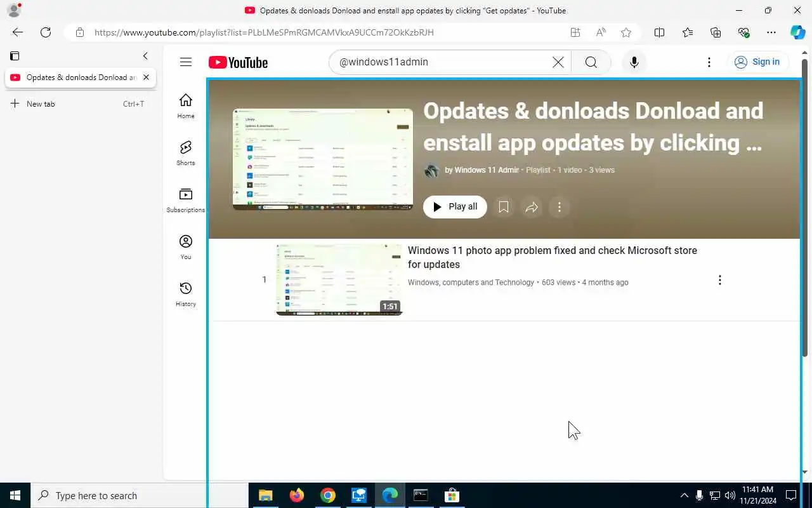Open Edge Settings and more menu
The image size is (812, 508).
771,32
